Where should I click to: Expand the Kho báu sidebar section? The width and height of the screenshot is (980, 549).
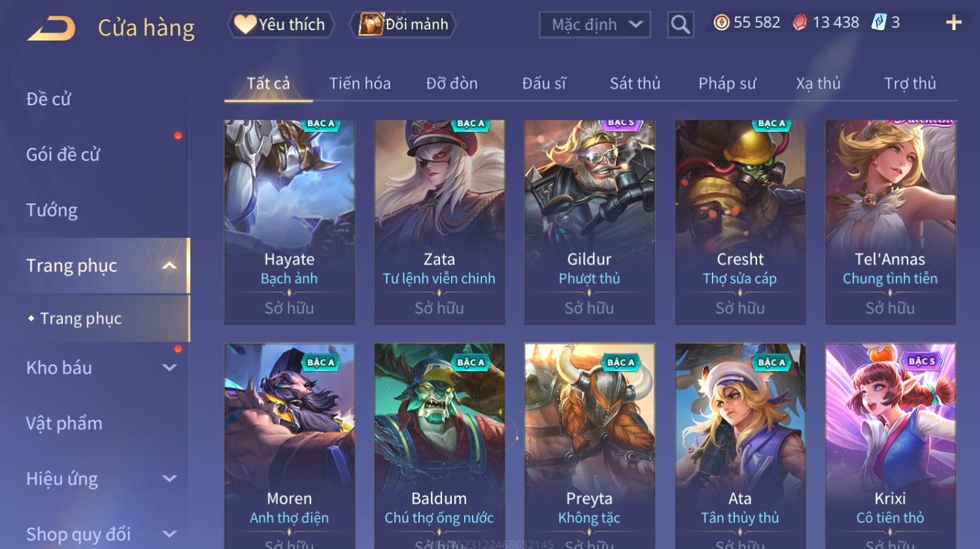pyautogui.click(x=169, y=368)
